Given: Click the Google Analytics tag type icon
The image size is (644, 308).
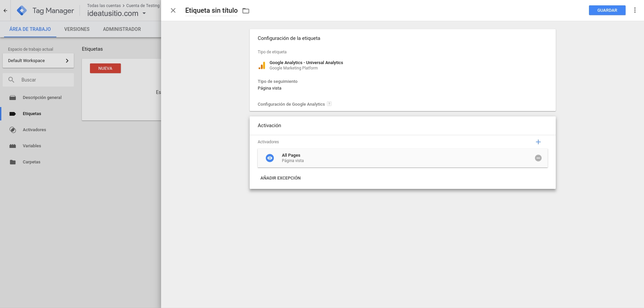Looking at the screenshot, I should pos(262,65).
